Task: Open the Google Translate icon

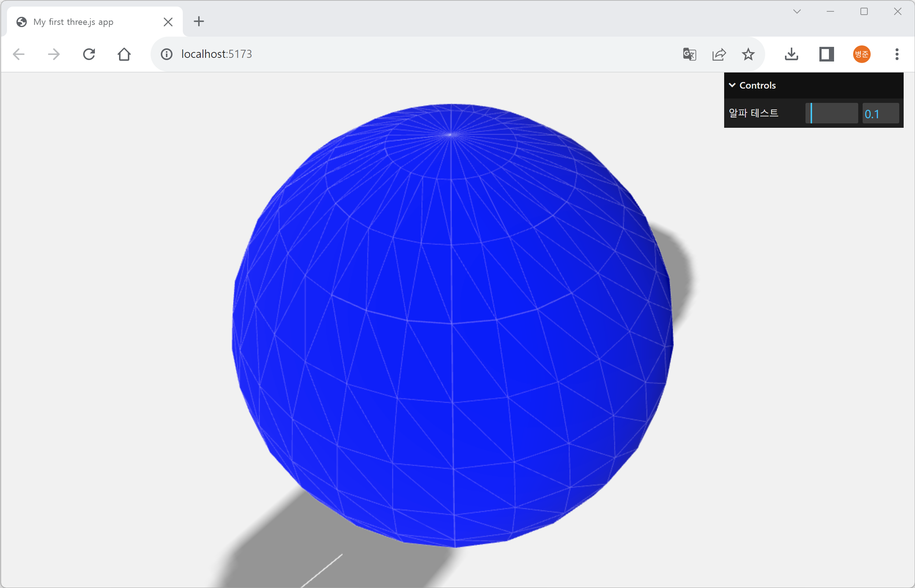Action: (689, 54)
